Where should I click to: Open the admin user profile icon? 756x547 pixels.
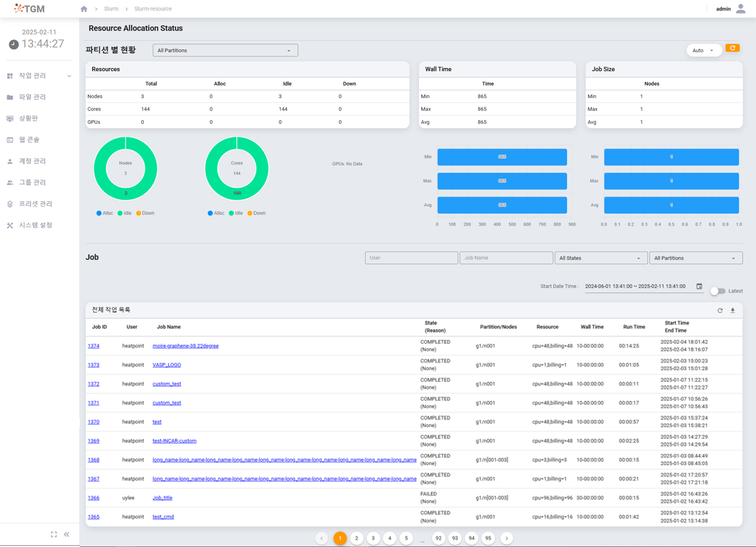pyautogui.click(x=741, y=9)
